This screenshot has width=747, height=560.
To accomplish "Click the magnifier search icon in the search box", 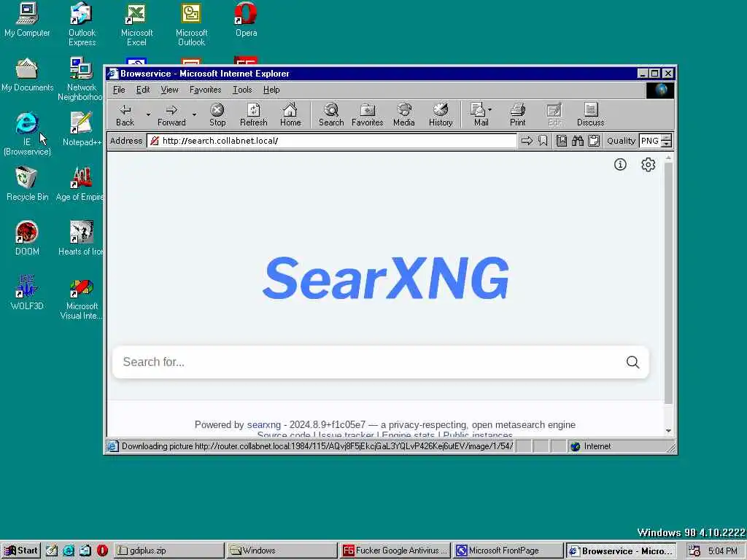I will click(x=632, y=362).
